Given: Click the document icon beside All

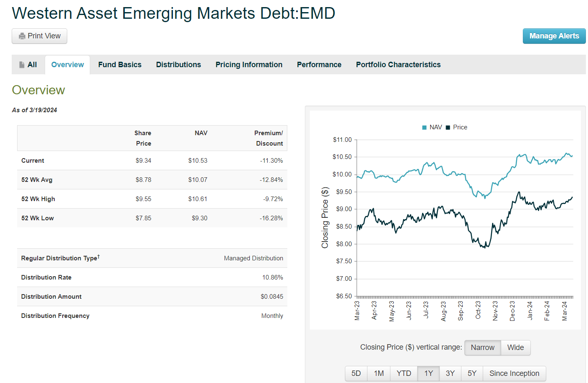Looking at the screenshot, I should [22, 65].
